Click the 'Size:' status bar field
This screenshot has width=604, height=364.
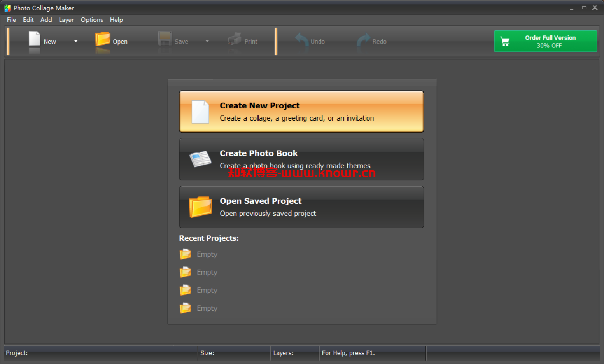coord(234,353)
